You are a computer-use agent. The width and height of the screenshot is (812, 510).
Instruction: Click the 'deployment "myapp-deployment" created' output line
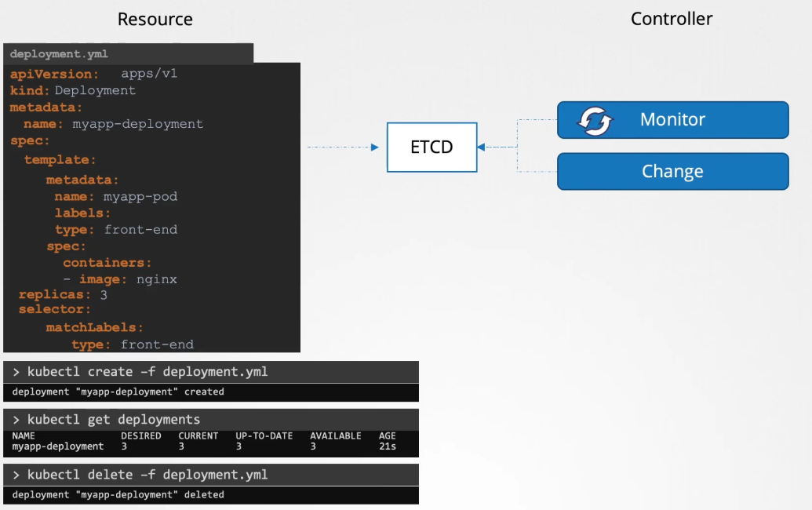click(x=118, y=392)
